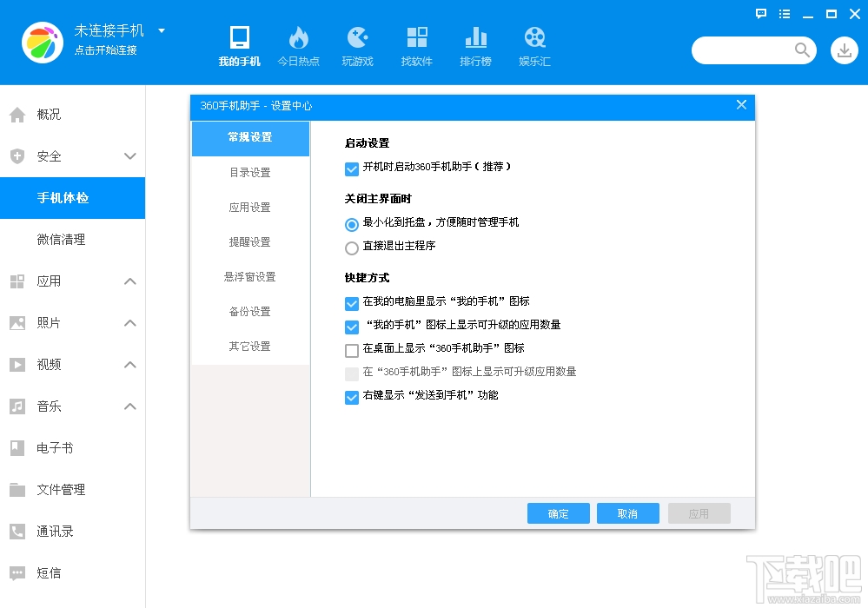This screenshot has width=868, height=608.
Task: Open 娱乐汇 film reel icon
Action: 534,37
